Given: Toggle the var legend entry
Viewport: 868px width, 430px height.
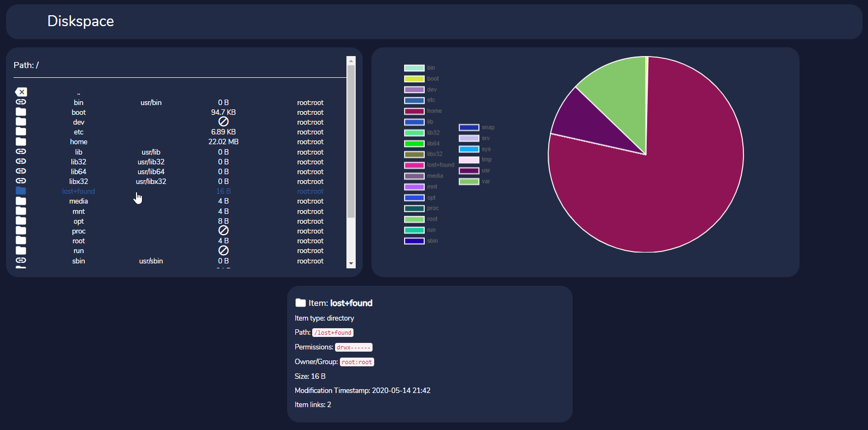Looking at the screenshot, I should click(x=474, y=181).
